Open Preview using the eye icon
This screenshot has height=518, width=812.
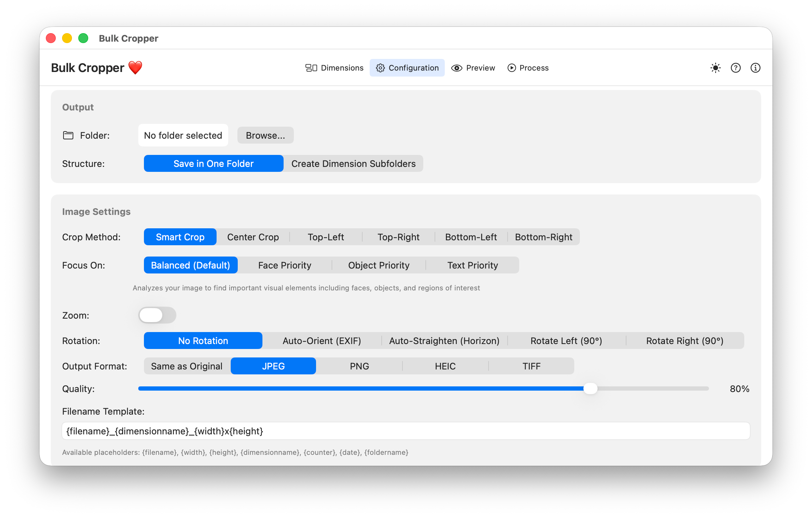(457, 68)
